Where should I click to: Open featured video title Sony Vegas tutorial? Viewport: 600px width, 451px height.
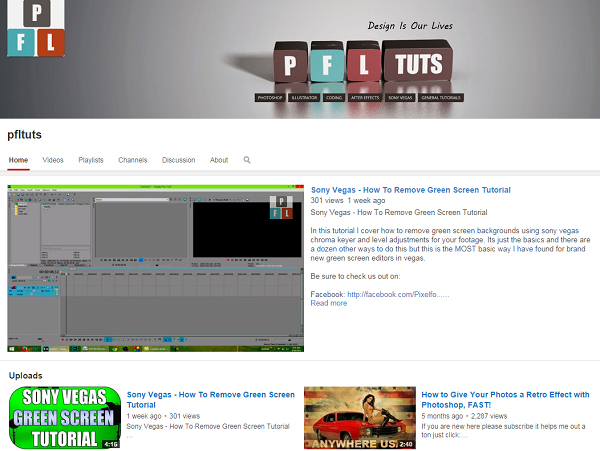410,190
